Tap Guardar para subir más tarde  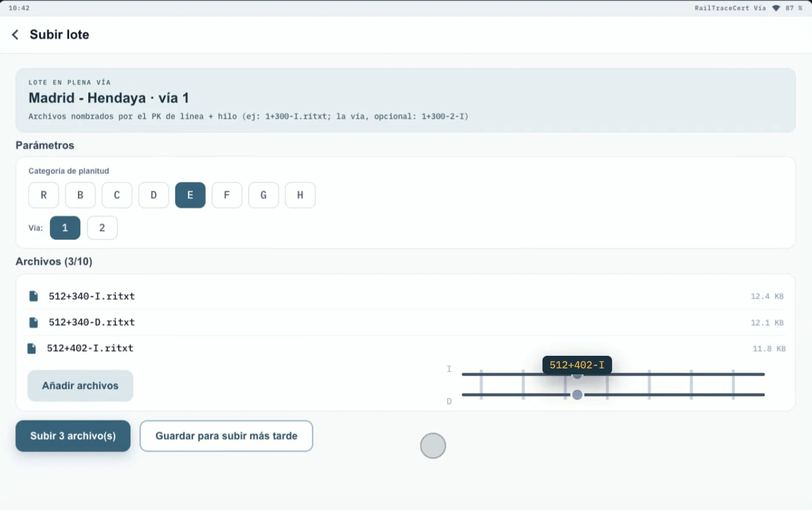click(226, 436)
